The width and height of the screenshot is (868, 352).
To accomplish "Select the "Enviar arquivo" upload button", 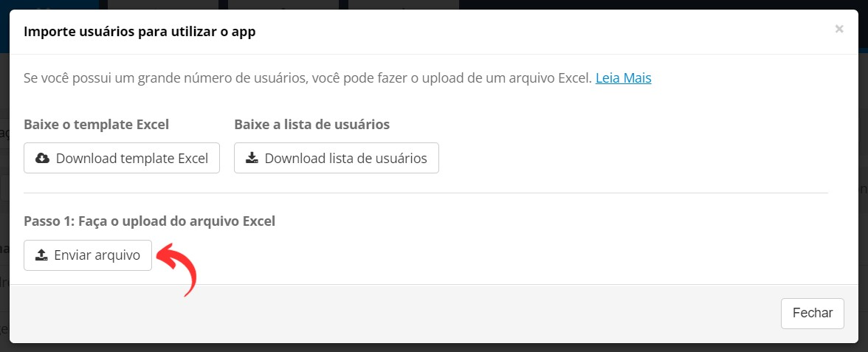I will 87,255.
